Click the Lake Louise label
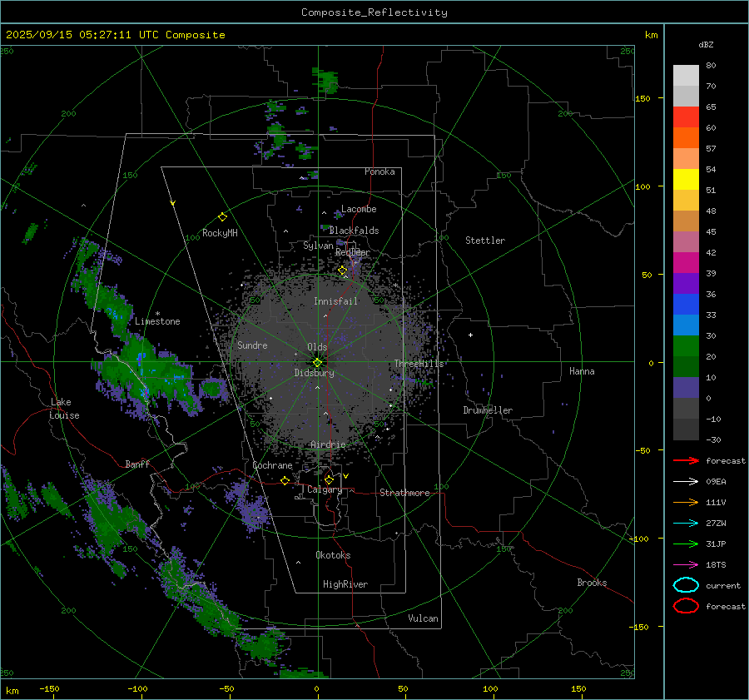749x700 pixels. (x=65, y=409)
